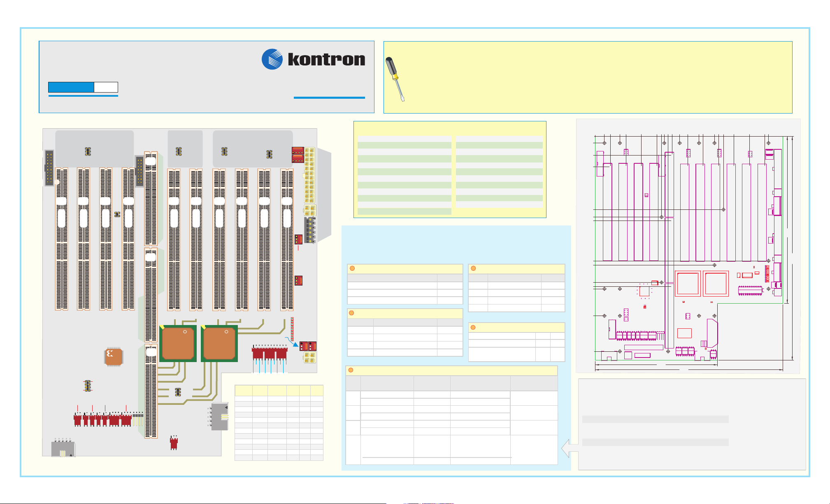This screenshot has width=830, height=504.
Task: Click the large yellow power connector
Action: (309, 175)
